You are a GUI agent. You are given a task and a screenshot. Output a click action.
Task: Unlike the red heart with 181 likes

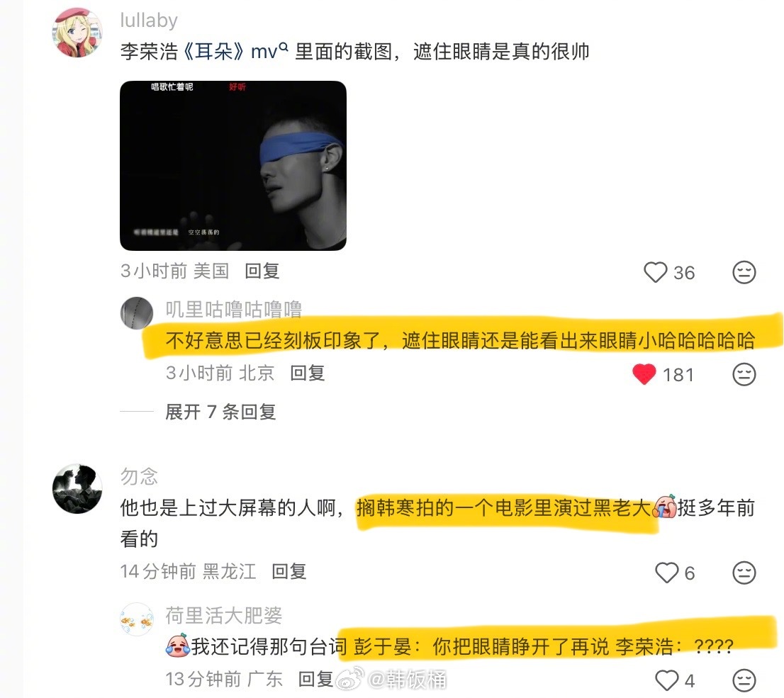coord(644,374)
